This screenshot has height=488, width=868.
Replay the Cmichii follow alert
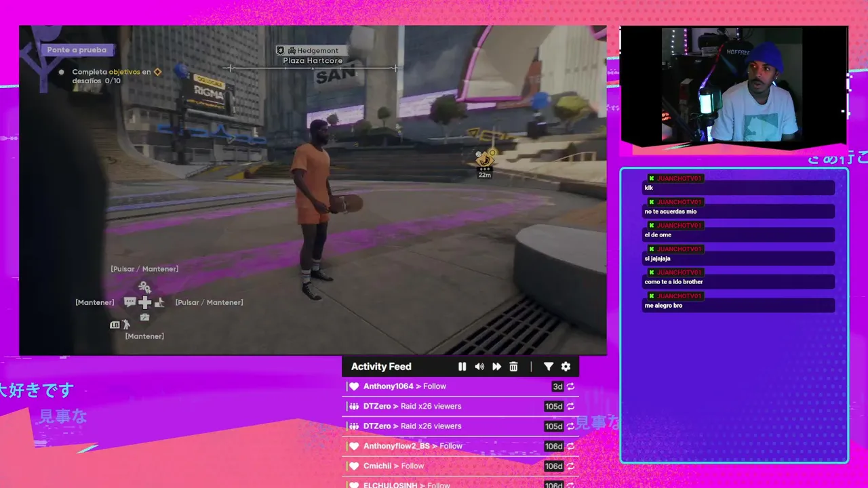[571, 466]
